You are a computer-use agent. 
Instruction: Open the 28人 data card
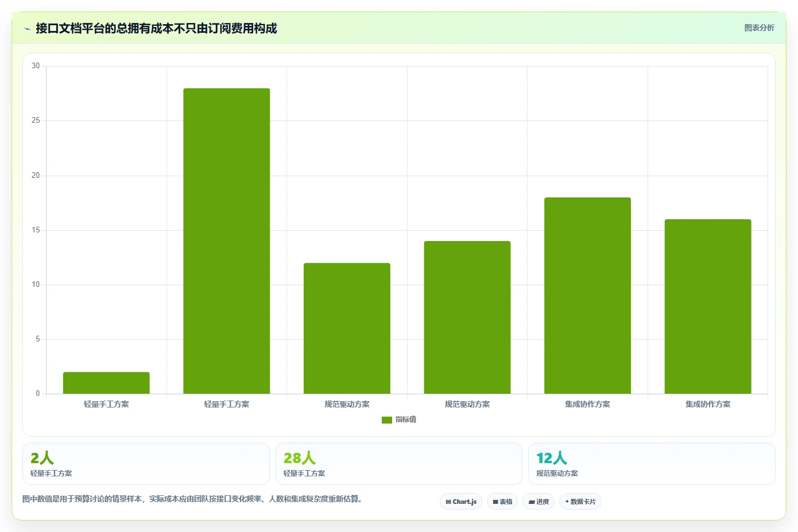click(x=399, y=464)
